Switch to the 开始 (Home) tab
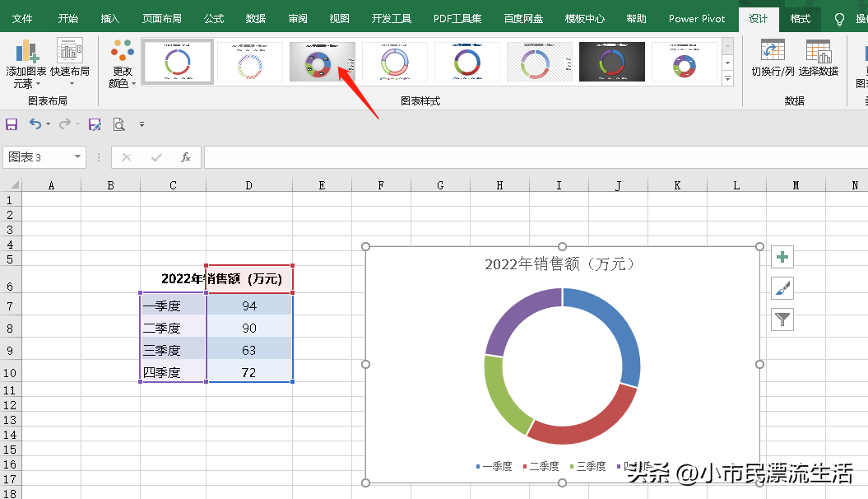 [68, 19]
